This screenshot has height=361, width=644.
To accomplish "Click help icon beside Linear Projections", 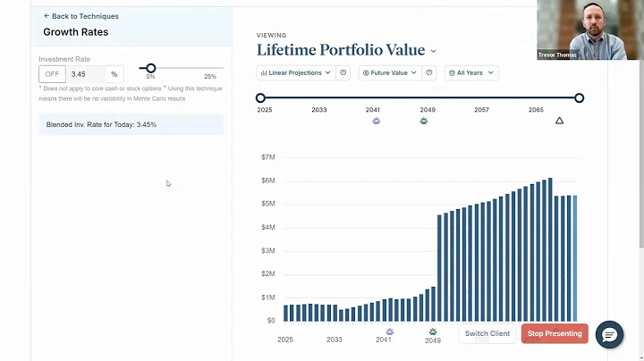I will tap(343, 72).
